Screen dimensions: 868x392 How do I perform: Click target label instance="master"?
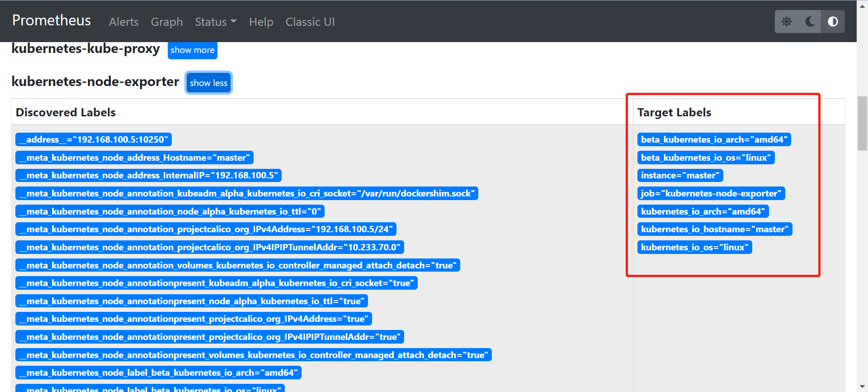[x=680, y=175]
